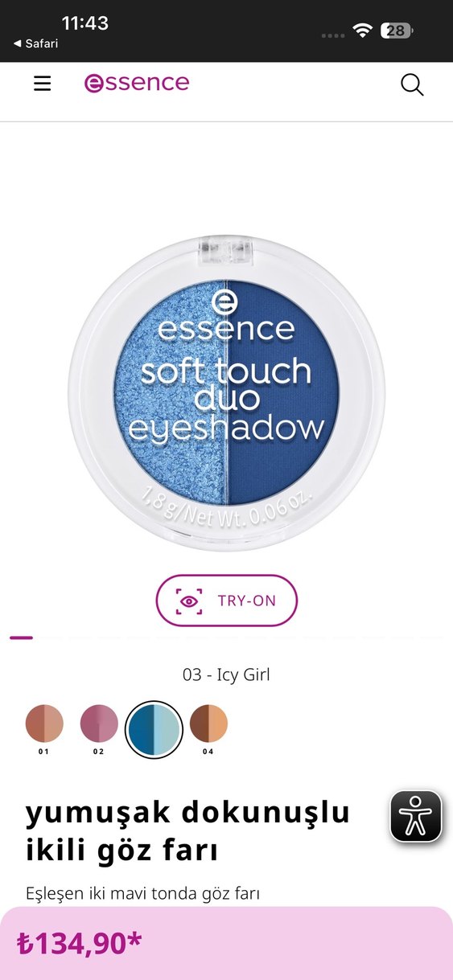Tap the eye scan icon in TRY-ON
The image size is (453, 980).
pyautogui.click(x=189, y=601)
